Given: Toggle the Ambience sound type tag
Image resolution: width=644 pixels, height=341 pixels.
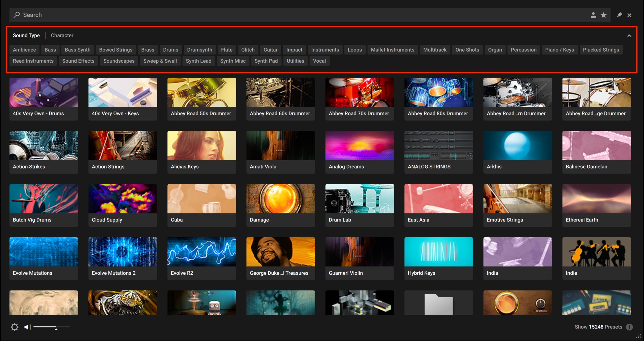Looking at the screenshot, I should pyautogui.click(x=24, y=50).
